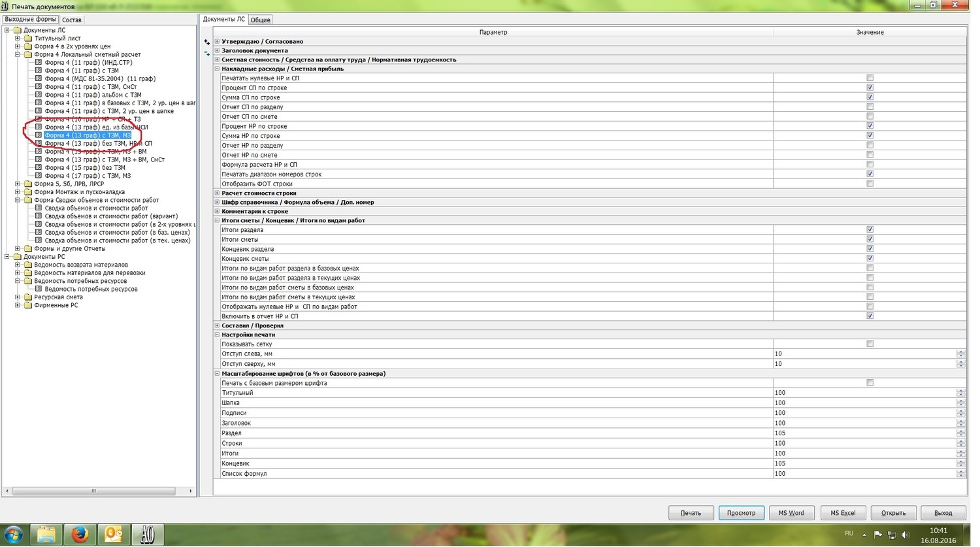Image resolution: width=980 pixels, height=547 pixels.
Task: Select Форма 4 (13 граф) без ТЗМ, НР и СП
Action: click(x=98, y=144)
